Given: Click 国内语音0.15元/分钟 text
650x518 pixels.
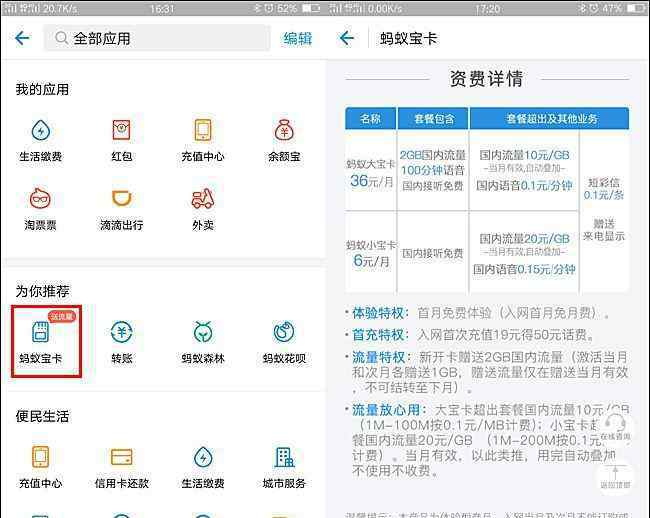Looking at the screenshot, I should pyautogui.click(x=524, y=269).
